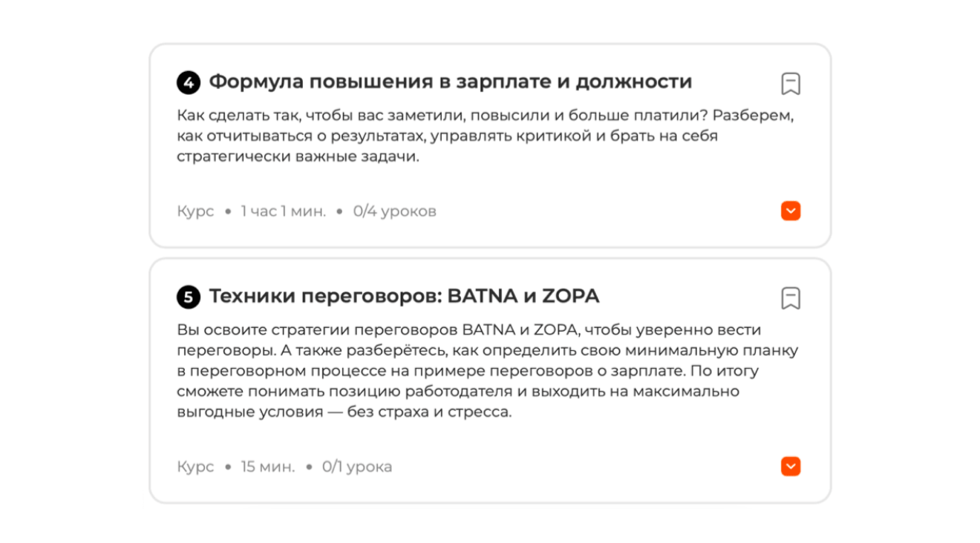
Task: Click the black number 5 badge
Action: point(189,297)
